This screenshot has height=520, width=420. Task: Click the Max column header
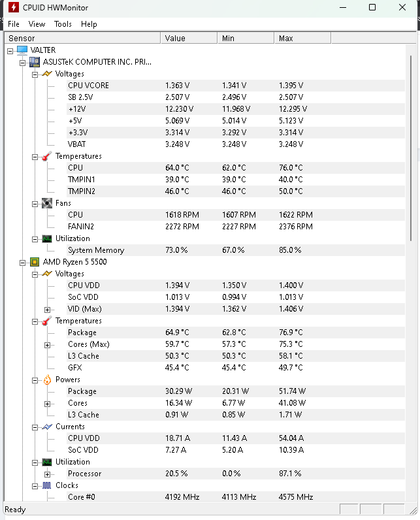302,38
